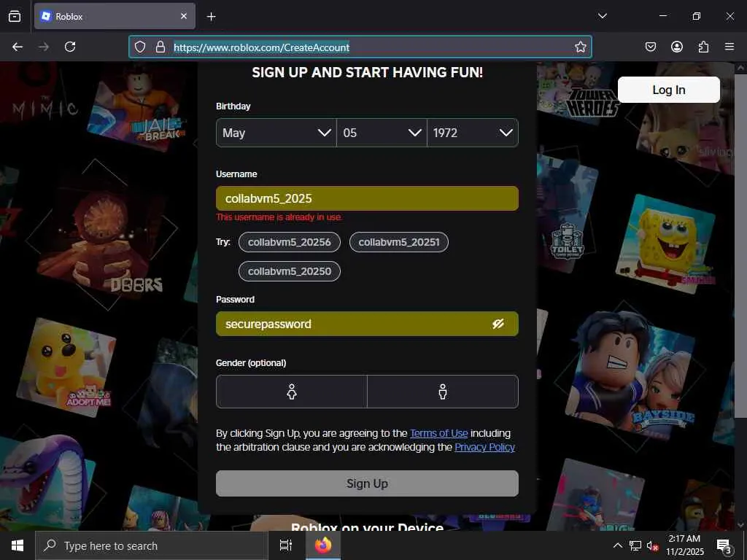Click the Firefox taskbar icon
The image size is (747, 560).
tap(322, 545)
